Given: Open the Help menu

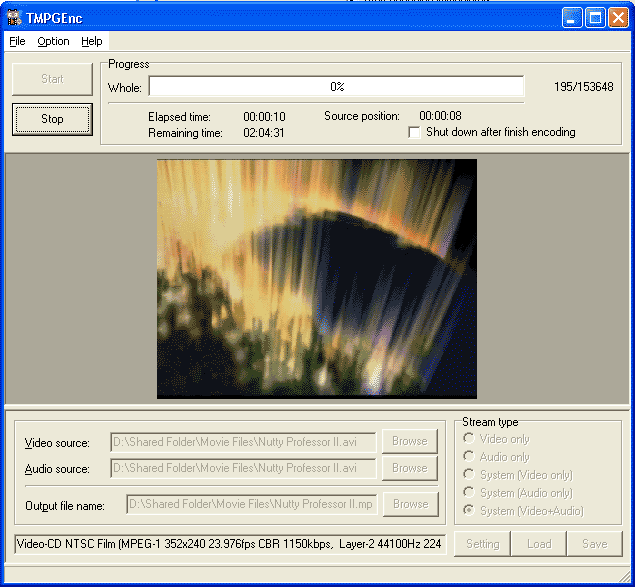Looking at the screenshot, I should (92, 41).
